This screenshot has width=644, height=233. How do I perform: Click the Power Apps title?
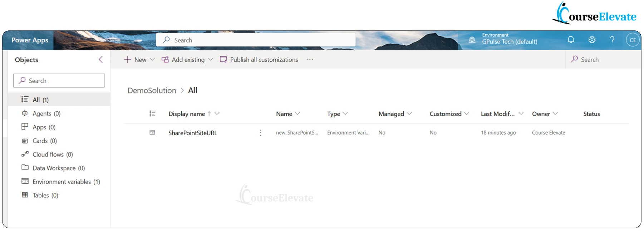[x=30, y=40]
